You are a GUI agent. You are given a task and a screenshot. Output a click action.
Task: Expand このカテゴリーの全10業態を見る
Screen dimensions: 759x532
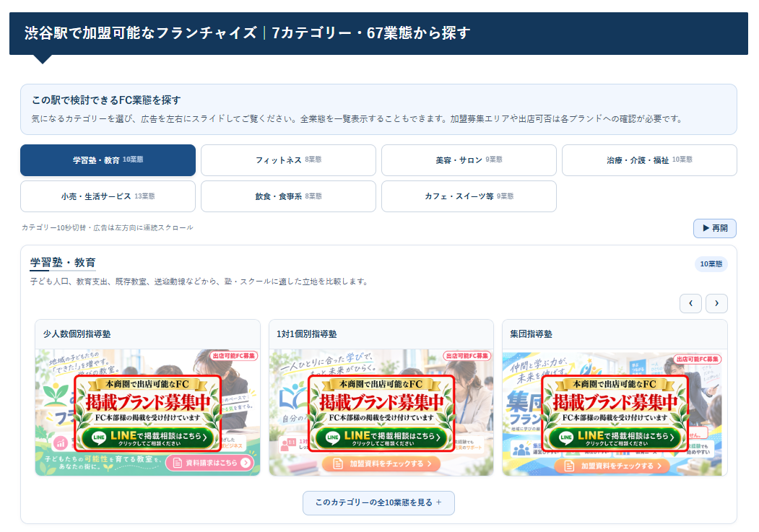(x=378, y=503)
